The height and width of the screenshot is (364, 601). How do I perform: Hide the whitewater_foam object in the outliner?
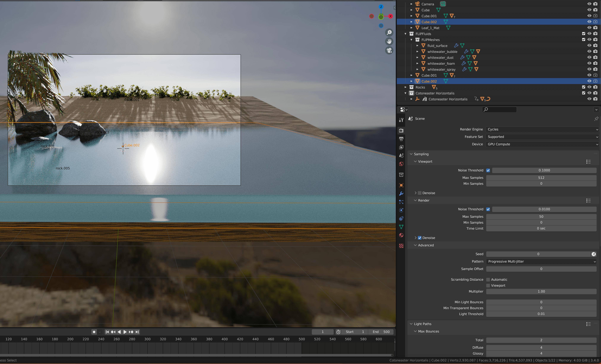coord(589,63)
